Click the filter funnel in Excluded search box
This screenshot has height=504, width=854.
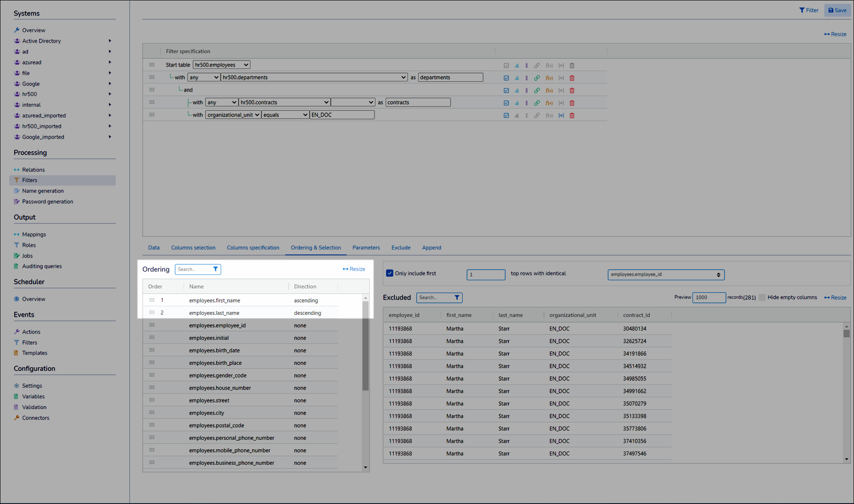click(457, 298)
